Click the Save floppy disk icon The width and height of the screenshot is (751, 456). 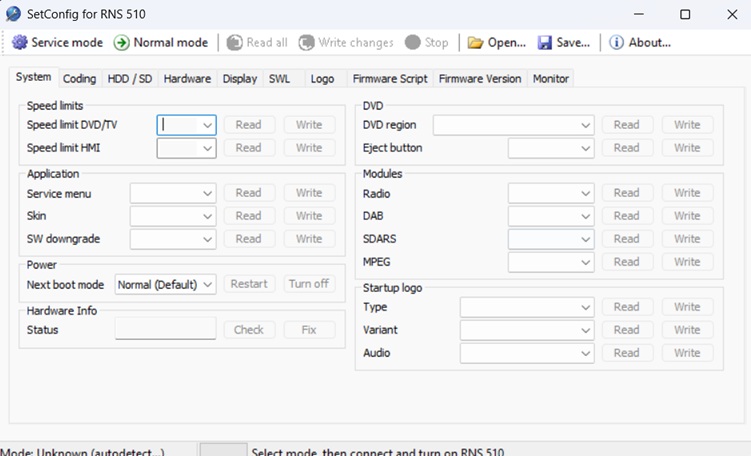pyautogui.click(x=545, y=43)
